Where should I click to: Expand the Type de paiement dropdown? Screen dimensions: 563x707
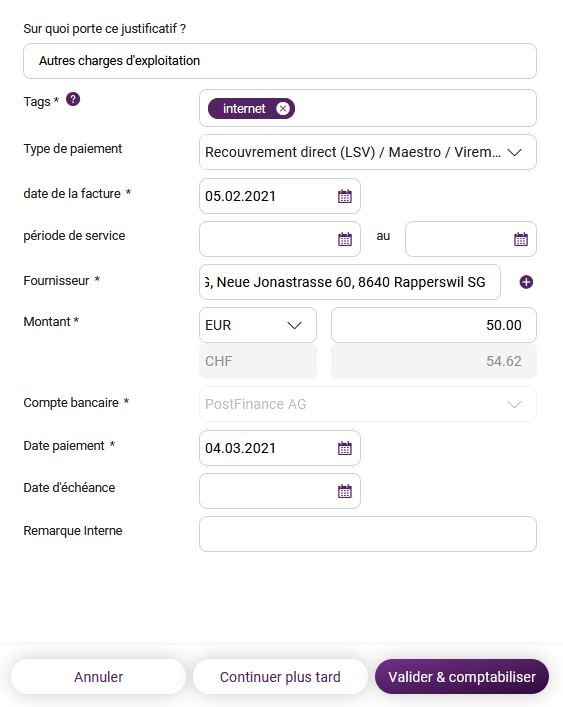[x=368, y=152]
